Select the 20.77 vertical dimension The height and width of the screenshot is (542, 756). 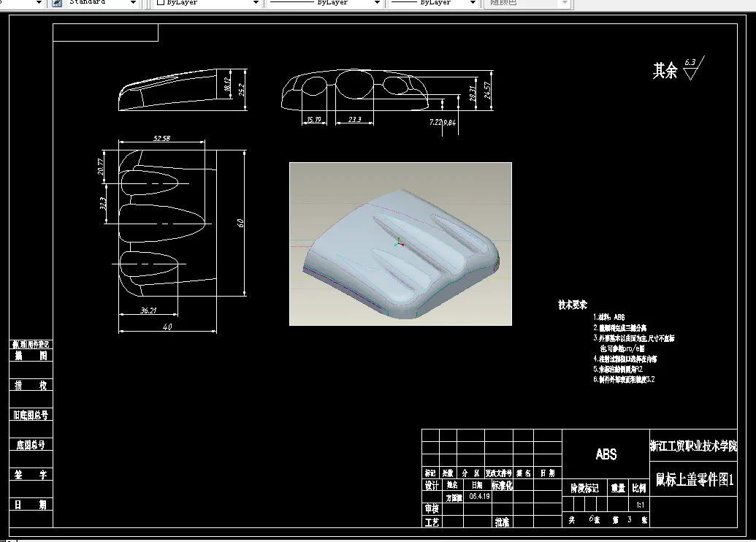tap(101, 167)
